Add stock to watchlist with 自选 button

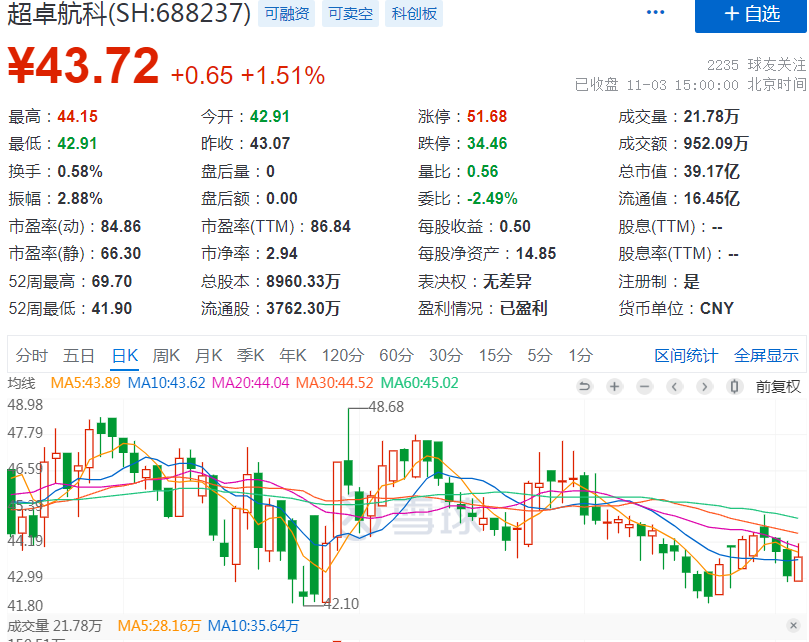tap(751, 15)
